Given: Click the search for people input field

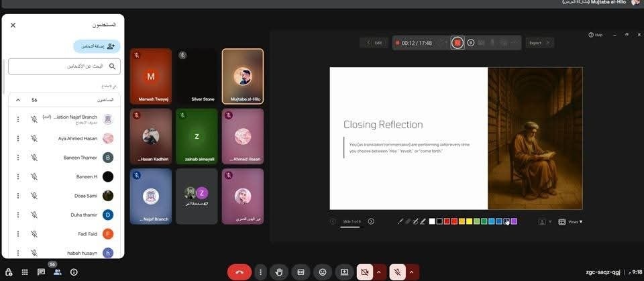Looking at the screenshot, I should click(64, 66).
